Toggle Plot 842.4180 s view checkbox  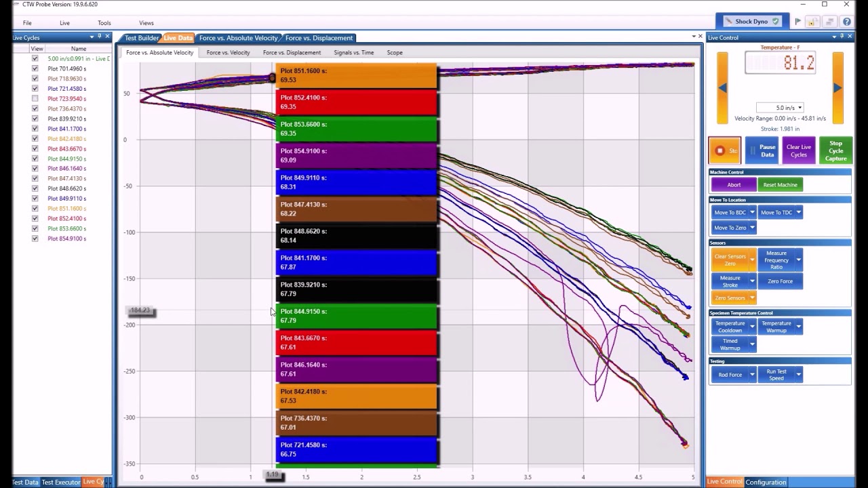pyautogui.click(x=35, y=138)
